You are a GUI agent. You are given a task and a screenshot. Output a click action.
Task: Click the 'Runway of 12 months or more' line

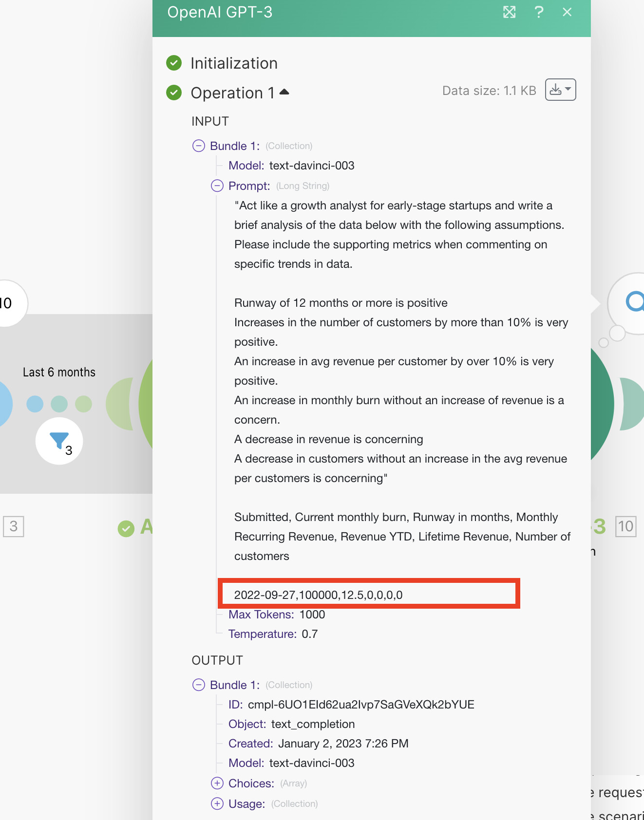pyautogui.click(x=341, y=303)
